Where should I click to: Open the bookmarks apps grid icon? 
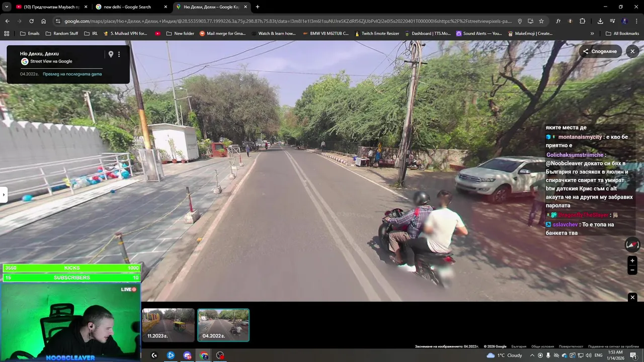point(7,34)
